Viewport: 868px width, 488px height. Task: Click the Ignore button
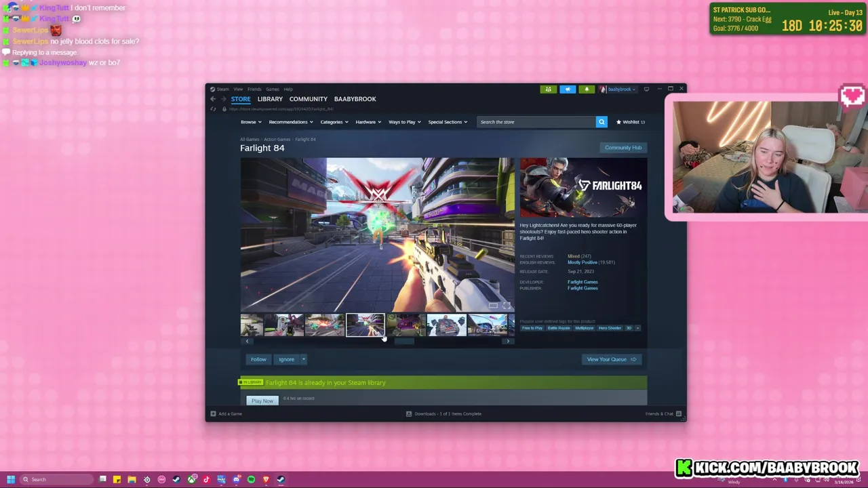[286, 359]
